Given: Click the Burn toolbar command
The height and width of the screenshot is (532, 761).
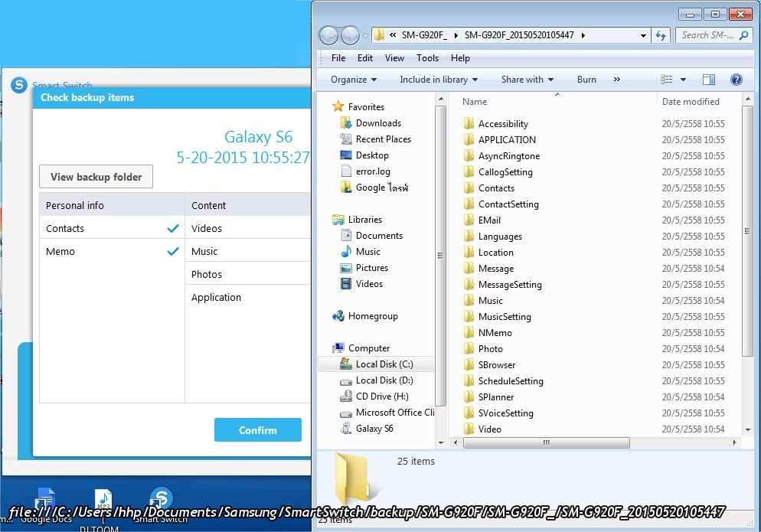Looking at the screenshot, I should (x=586, y=80).
